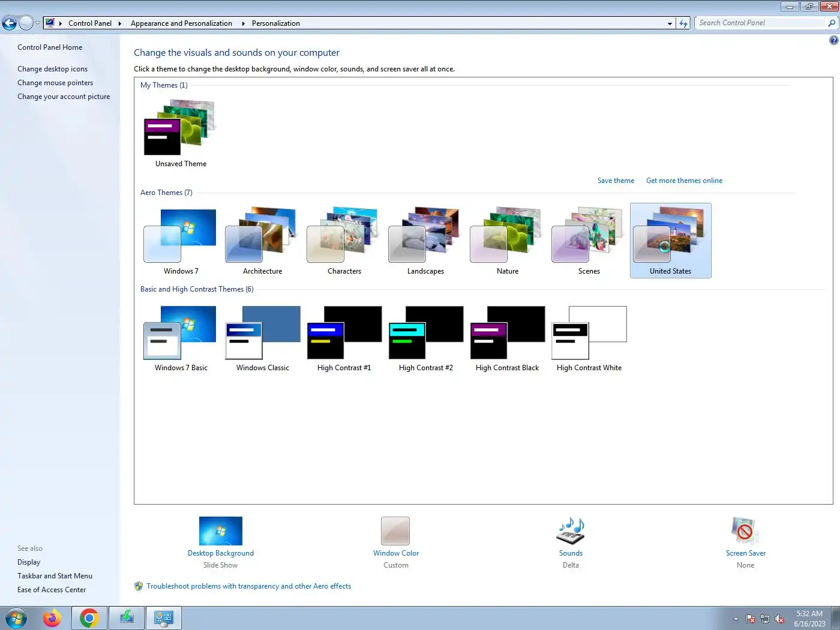Click the Search Control Panel field

pos(761,23)
